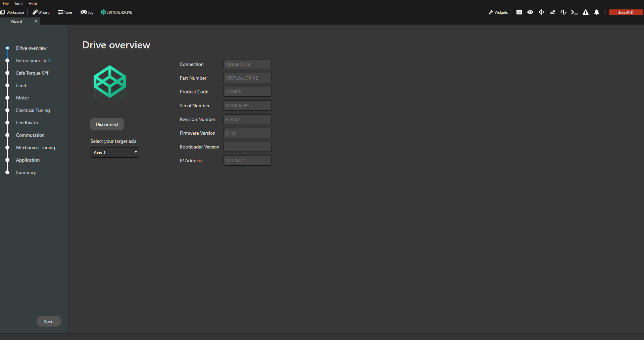Expand the Axis 1 target axis dropdown
The width and height of the screenshot is (644, 340).
[x=115, y=153]
